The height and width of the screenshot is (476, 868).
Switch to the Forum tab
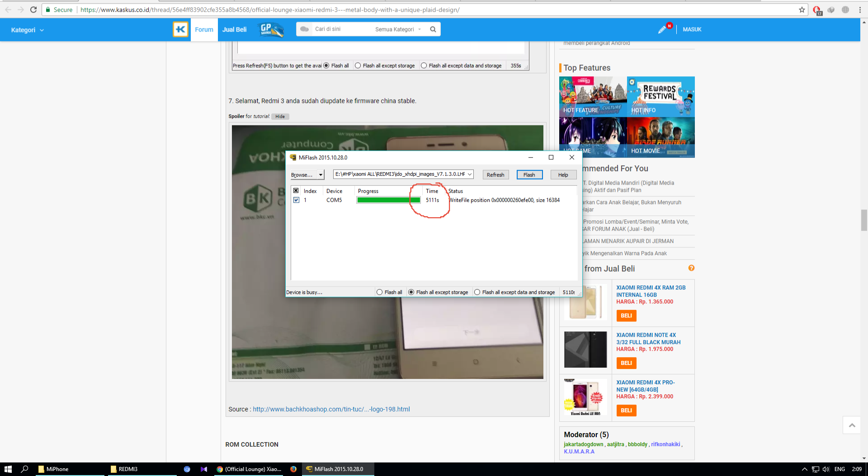pyautogui.click(x=204, y=29)
